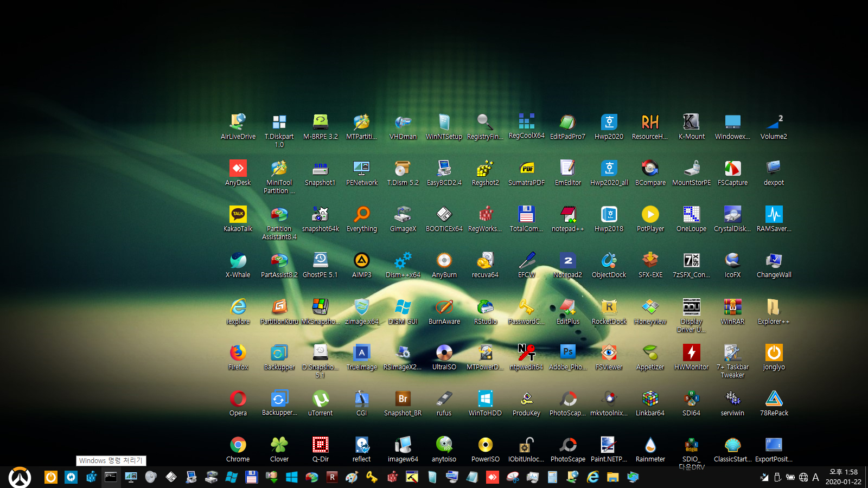Open the PhotoScape desktop icon
This screenshot has width=868, height=488.
pyautogui.click(x=568, y=450)
